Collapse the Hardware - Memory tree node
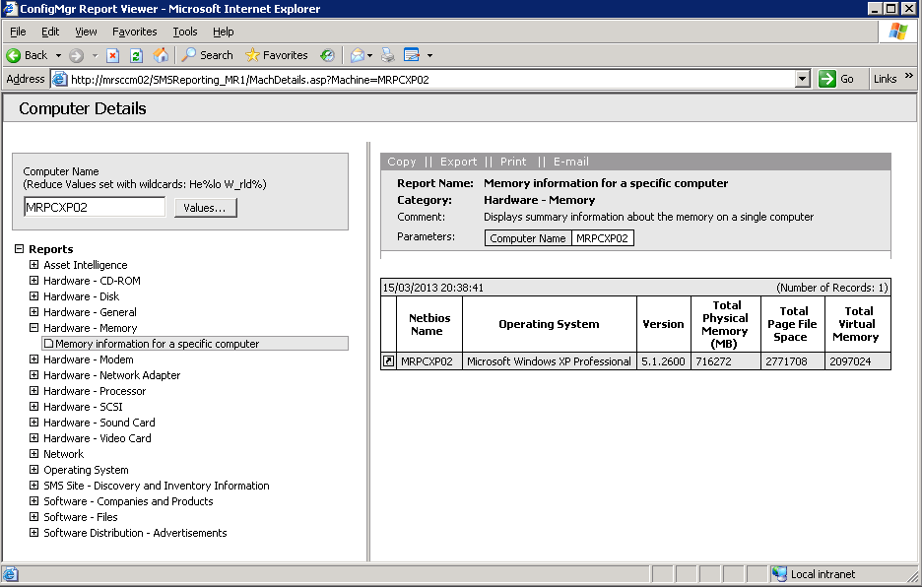 pyautogui.click(x=34, y=328)
